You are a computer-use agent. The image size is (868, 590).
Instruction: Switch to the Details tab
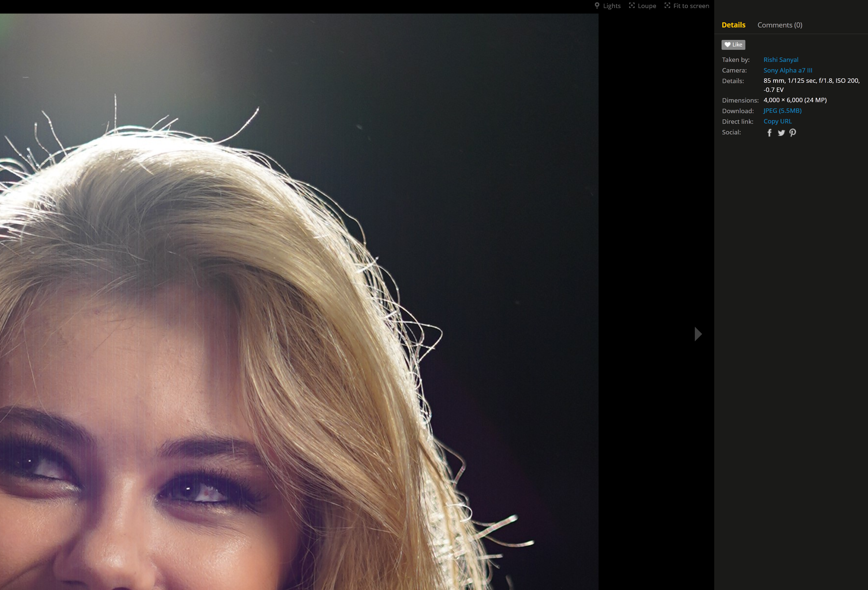click(733, 25)
